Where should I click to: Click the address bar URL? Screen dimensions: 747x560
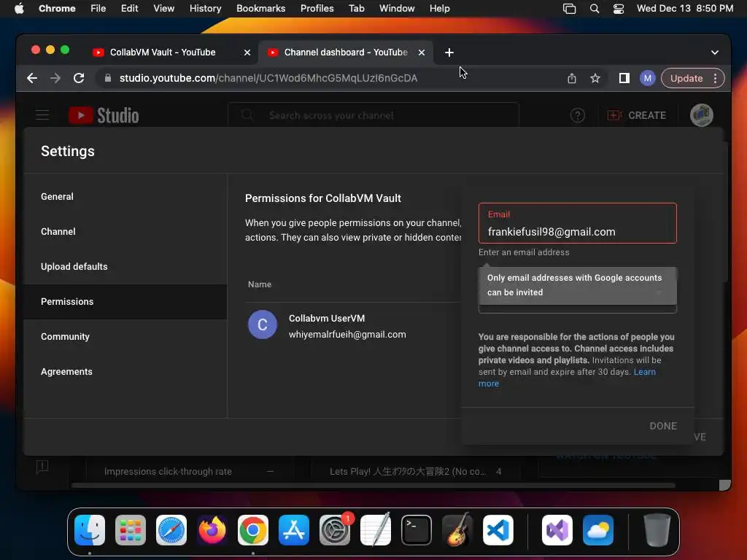tap(268, 78)
